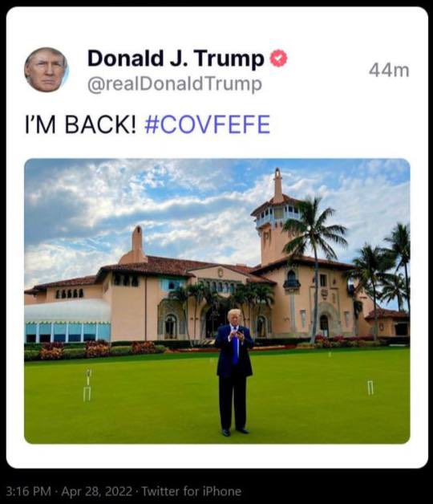The height and width of the screenshot is (504, 433).
Task: Click the arched entrance doorway on the right
Action: (325, 325)
